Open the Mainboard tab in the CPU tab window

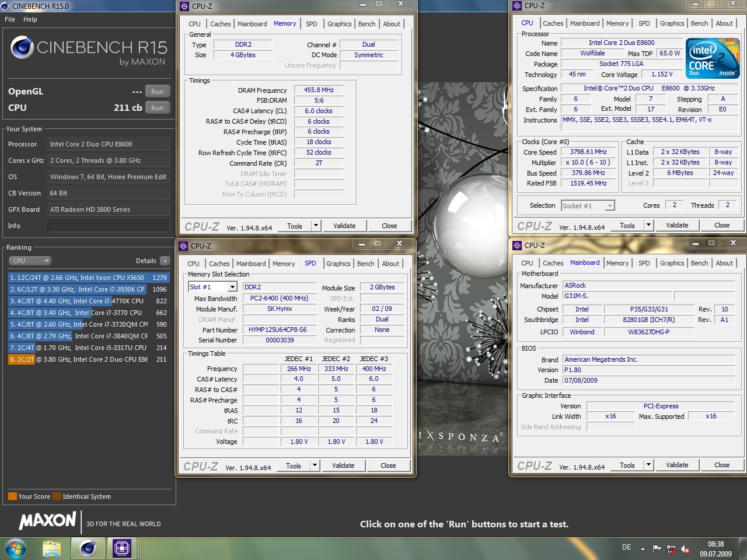tap(585, 23)
